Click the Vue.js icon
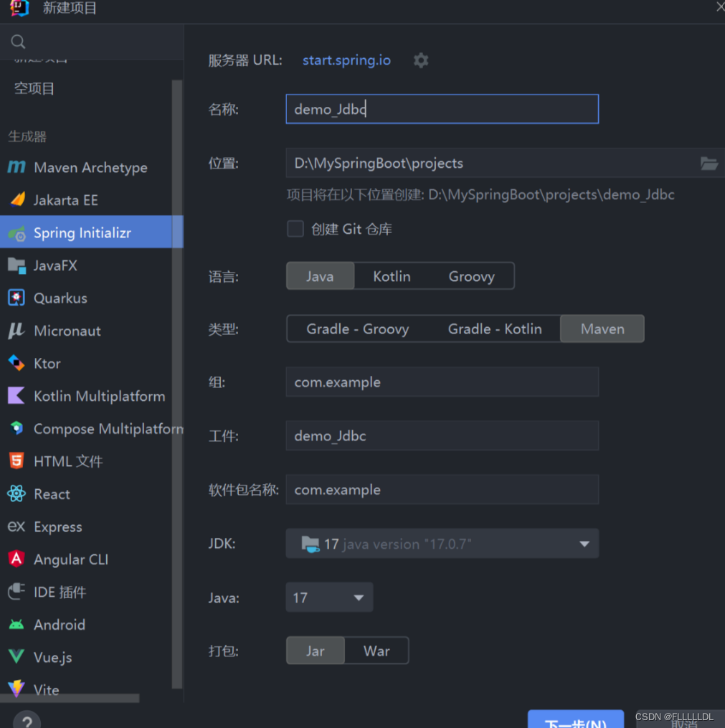Image resolution: width=725 pixels, height=728 pixels. point(16,657)
